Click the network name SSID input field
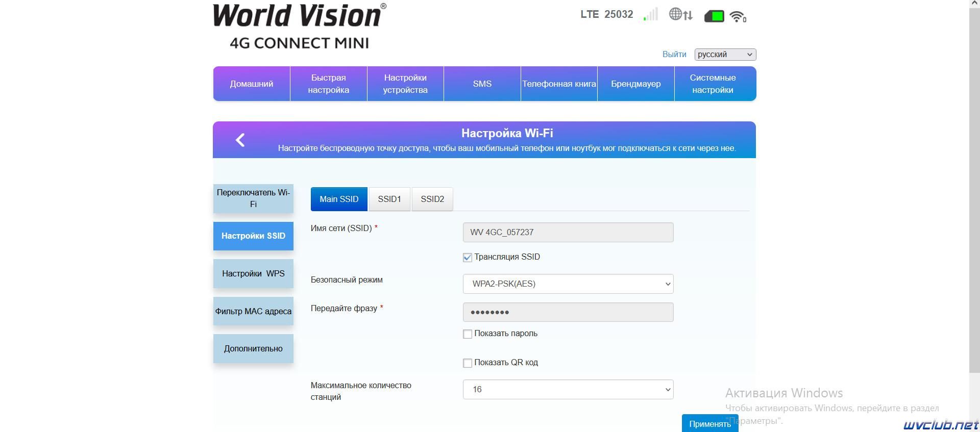 click(x=568, y=233)
